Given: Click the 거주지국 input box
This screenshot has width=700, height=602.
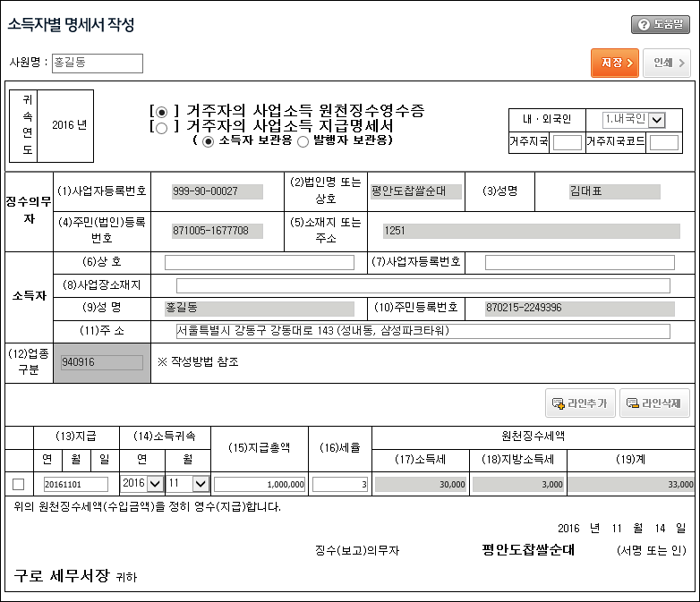Looking at the screenshot, I should pyautogui.click(x=567, y=143).
